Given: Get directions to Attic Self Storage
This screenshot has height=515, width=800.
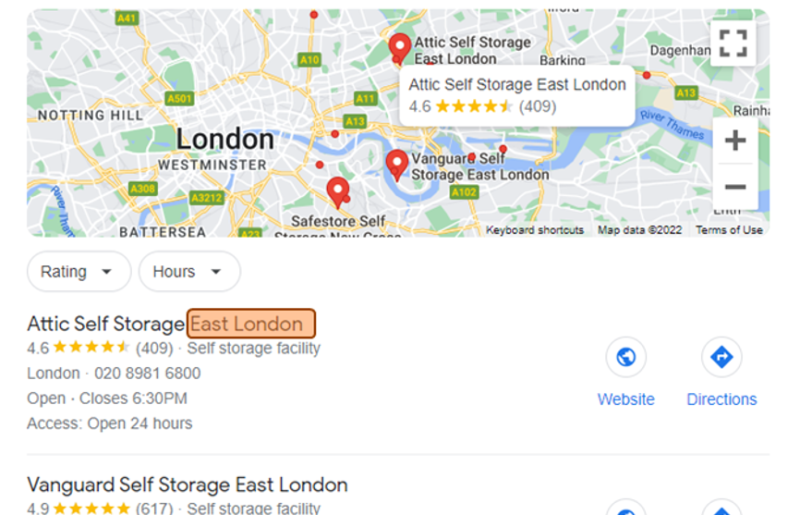Looking at the screenshot, I should pyautogui.click(x=721, y=357).
